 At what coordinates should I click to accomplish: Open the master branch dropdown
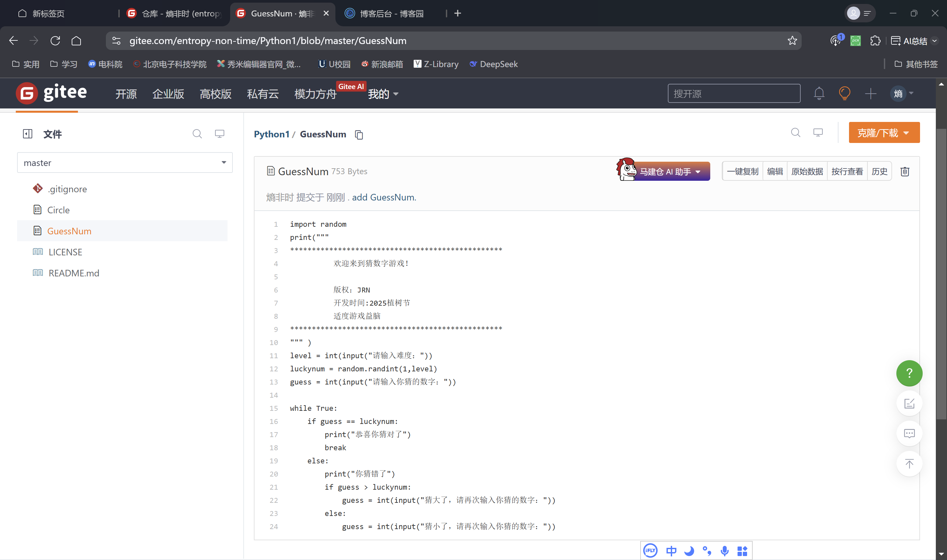(125, 163)
